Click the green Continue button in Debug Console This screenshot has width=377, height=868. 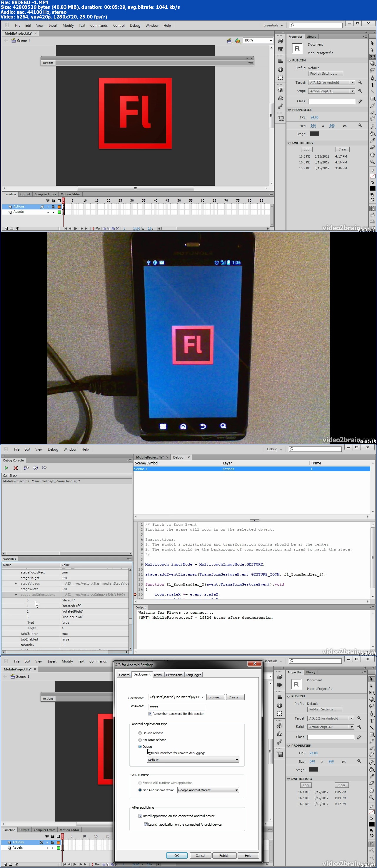point(6,468)
